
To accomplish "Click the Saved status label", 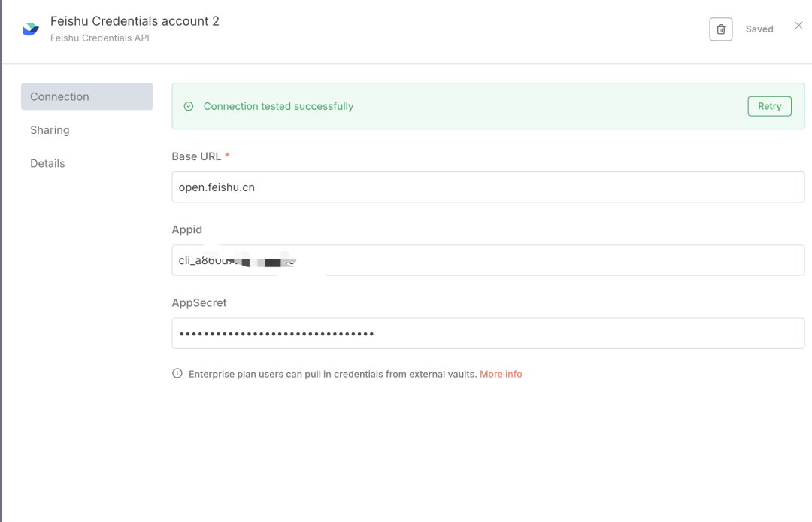I will pyautogui.click(x=759, y=29).
